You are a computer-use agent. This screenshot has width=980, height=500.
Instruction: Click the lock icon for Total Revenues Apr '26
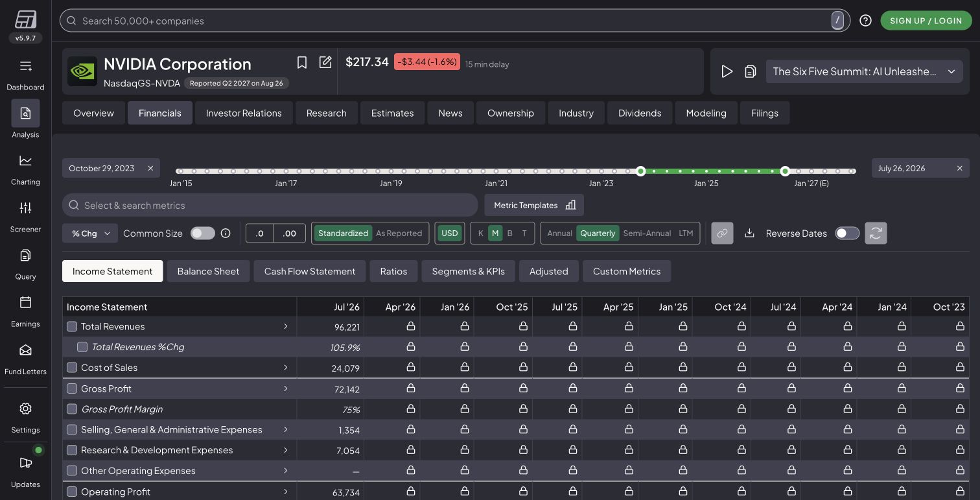click(411, 326)
